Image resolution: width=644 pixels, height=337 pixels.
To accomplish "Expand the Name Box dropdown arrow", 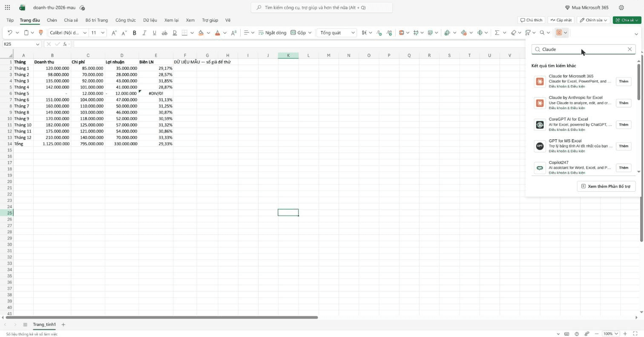I will (x=37, y=44).
